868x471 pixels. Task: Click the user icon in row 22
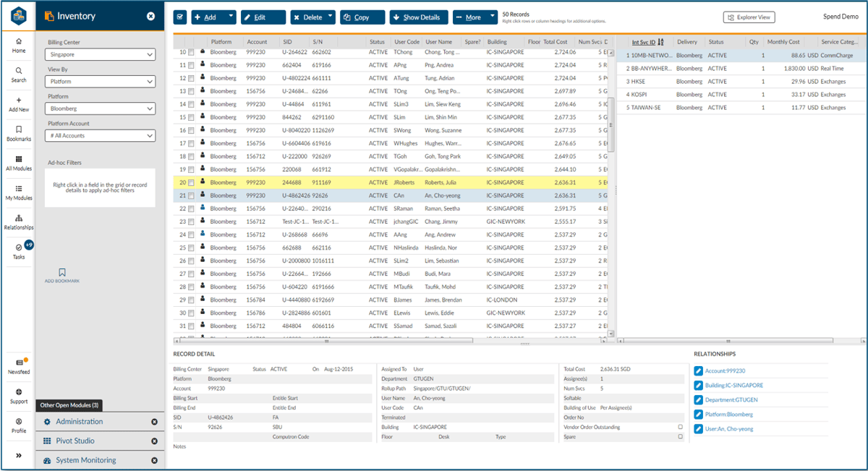203,208
